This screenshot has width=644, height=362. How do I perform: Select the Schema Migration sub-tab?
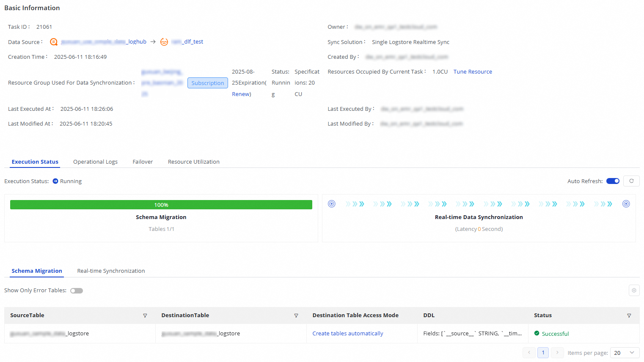[37, 271]
